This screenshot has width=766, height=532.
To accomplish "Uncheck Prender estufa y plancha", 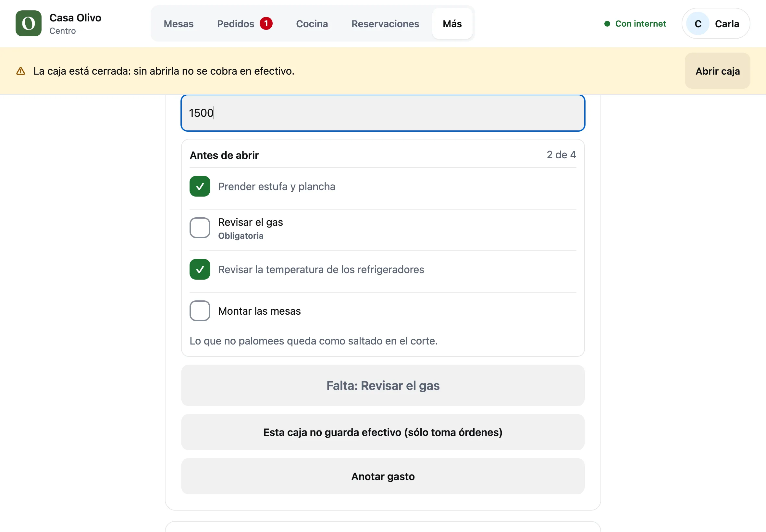I will click(x=200, y=186).
